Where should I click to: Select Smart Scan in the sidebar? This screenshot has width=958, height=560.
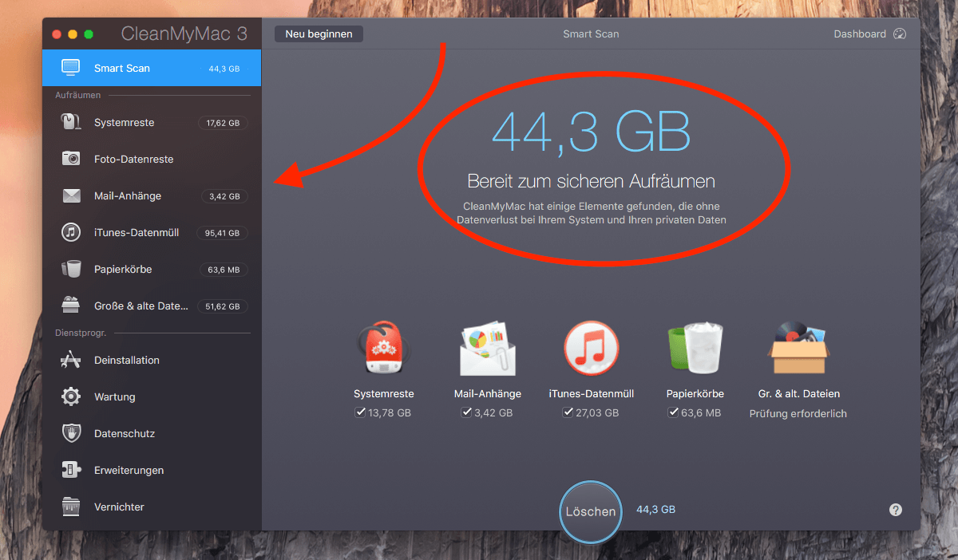pyautogui.click(x=152, y=68)
